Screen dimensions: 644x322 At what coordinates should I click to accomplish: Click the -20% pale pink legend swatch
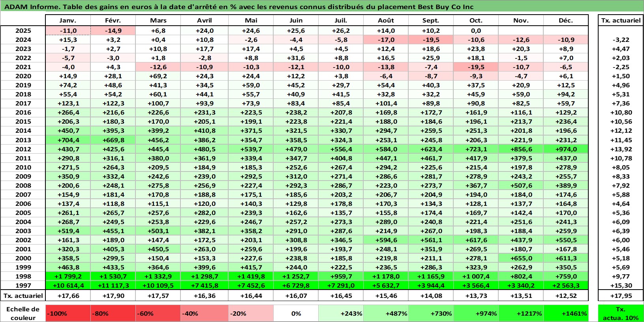coord(251,313)
